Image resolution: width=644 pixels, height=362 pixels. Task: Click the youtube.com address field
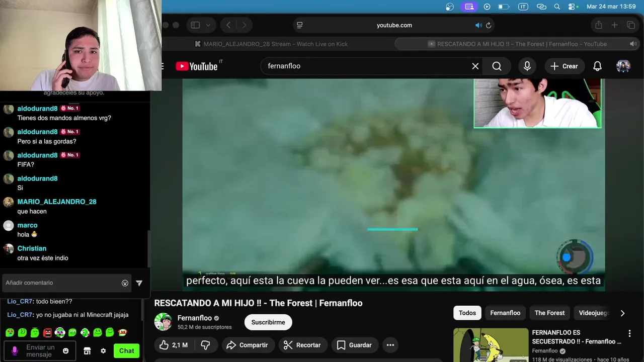394,25
